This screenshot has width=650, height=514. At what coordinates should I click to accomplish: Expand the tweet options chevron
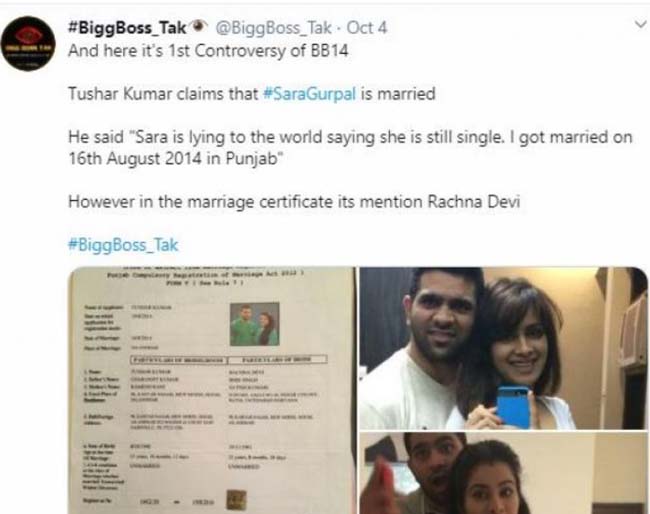pyautogui.click(x=641, y=25)
